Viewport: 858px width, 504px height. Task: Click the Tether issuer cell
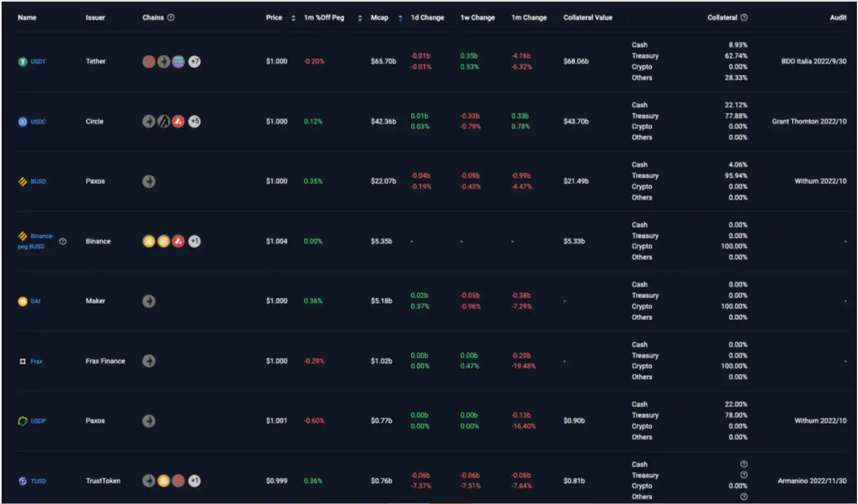[95, 62]
